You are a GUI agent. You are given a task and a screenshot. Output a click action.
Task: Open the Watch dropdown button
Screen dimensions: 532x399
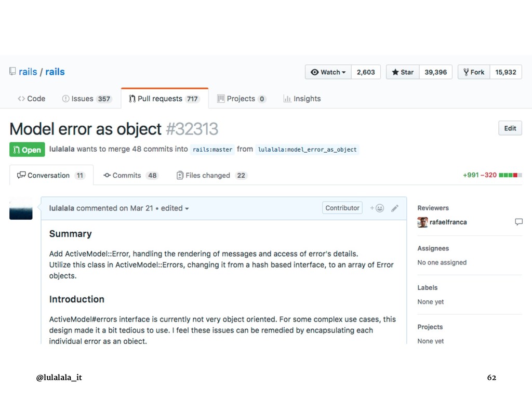pyautogui.click(x=328, y=72)
